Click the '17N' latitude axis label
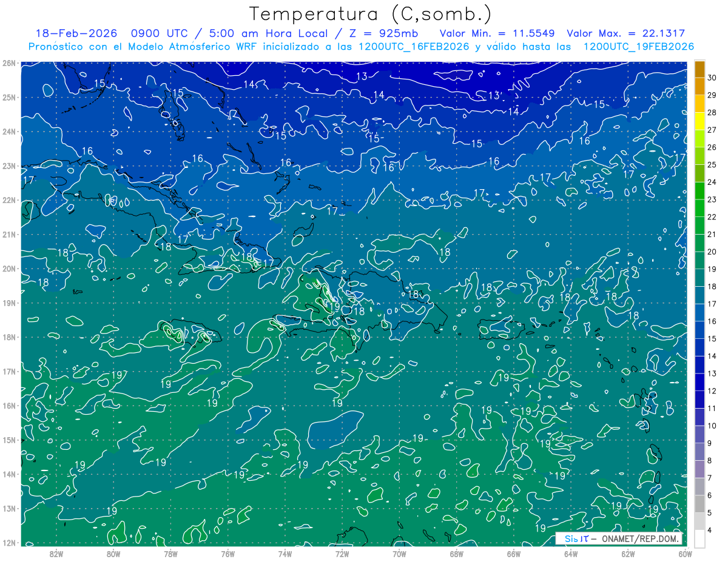The image size is (728, 562). point(8,371)
